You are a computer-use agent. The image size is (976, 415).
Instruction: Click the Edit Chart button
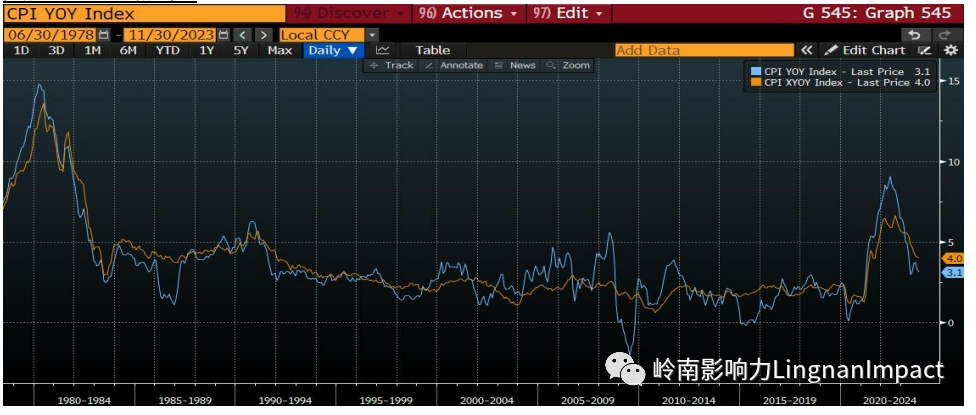click(x=866, y=50)
